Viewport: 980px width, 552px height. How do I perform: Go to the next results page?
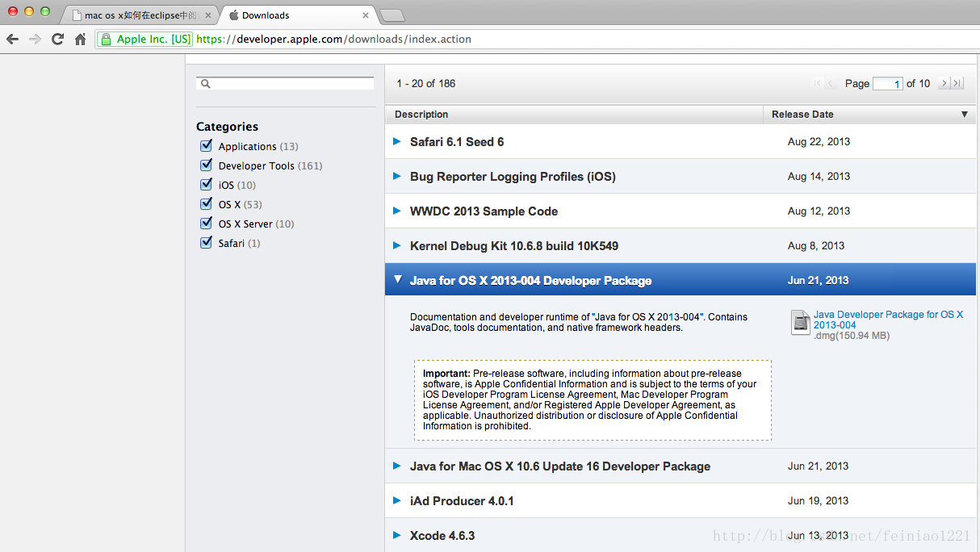coord(944,83)
